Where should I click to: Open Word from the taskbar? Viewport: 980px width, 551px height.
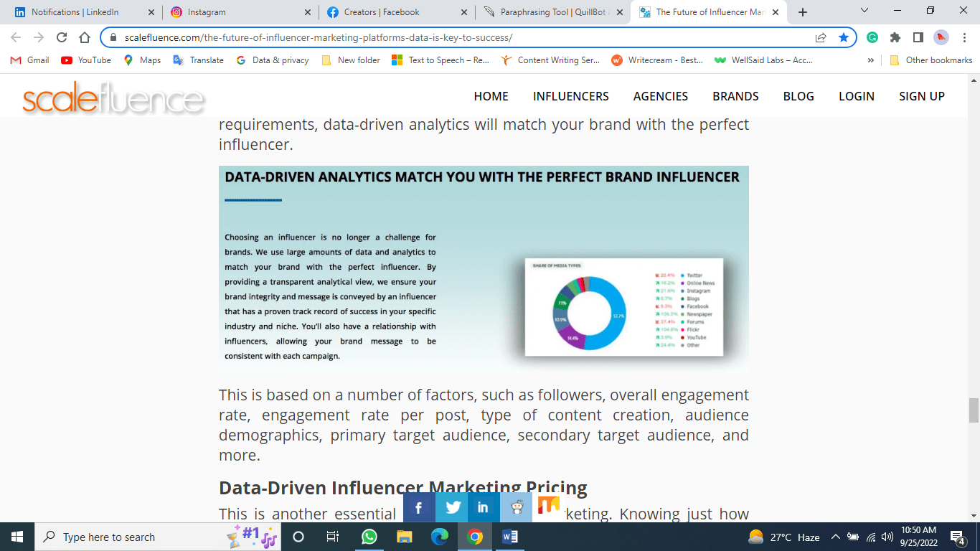[x=509, y=537]
